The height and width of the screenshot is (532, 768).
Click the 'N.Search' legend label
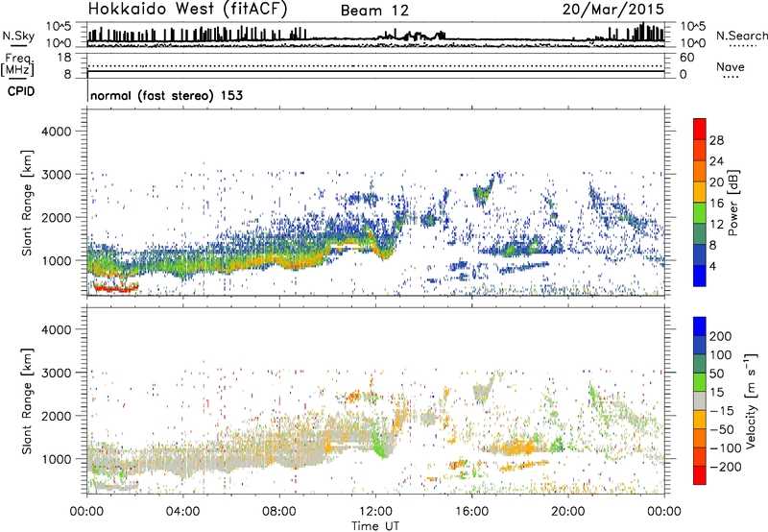click(x=741, y=36)
